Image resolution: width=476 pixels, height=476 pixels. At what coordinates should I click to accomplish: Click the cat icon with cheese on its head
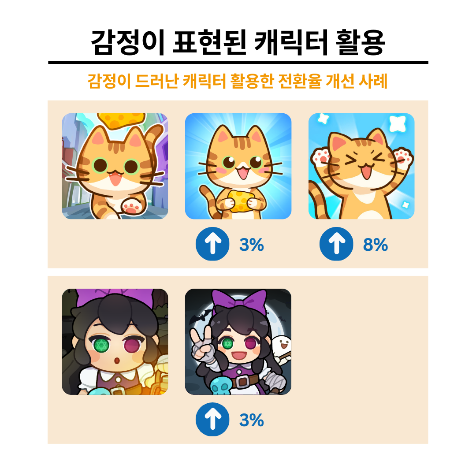(x=115, y=166)
